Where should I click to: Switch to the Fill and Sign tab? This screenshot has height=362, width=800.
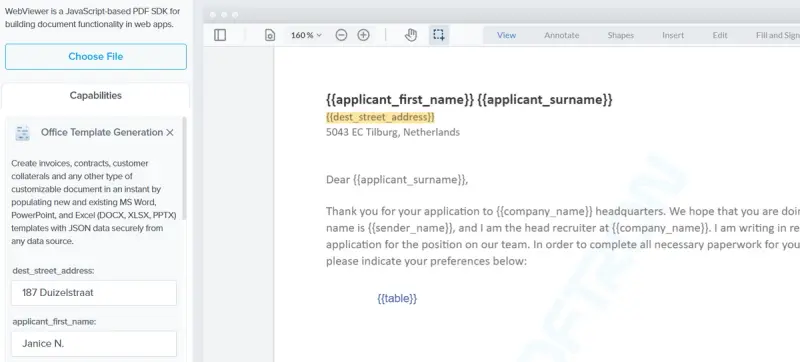click(778, 35)
